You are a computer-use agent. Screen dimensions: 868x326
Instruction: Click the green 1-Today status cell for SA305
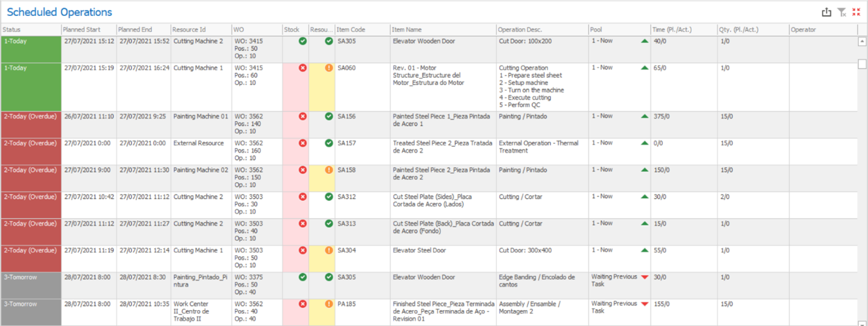coord(31,49)
